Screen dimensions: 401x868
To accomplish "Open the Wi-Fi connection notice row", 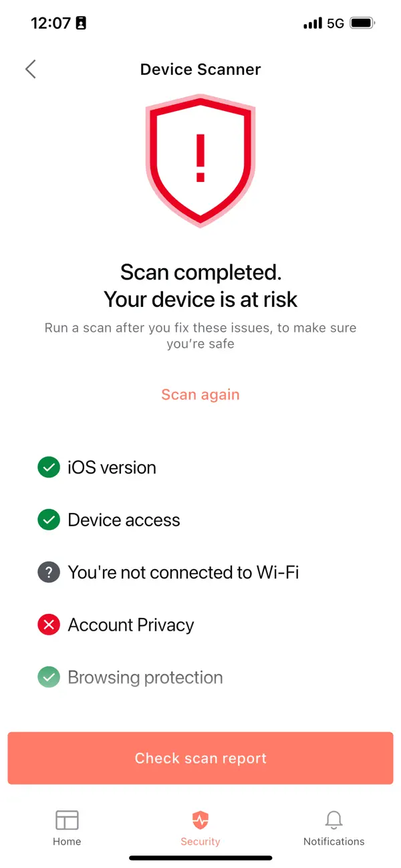I will [x=184, y=572].
